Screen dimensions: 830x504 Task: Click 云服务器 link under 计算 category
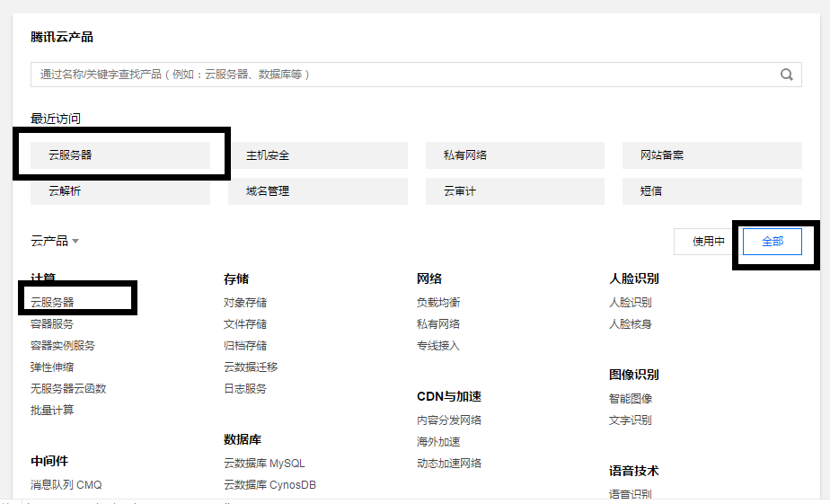click(52, 302)
